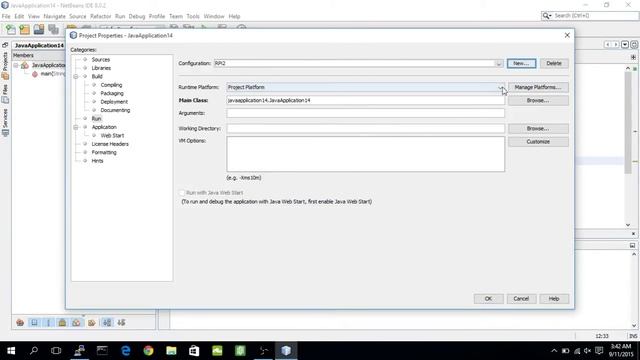Click the command prompt icon in taskbar
Viewport: 640px width, 360px height.
tap(102, 351)
